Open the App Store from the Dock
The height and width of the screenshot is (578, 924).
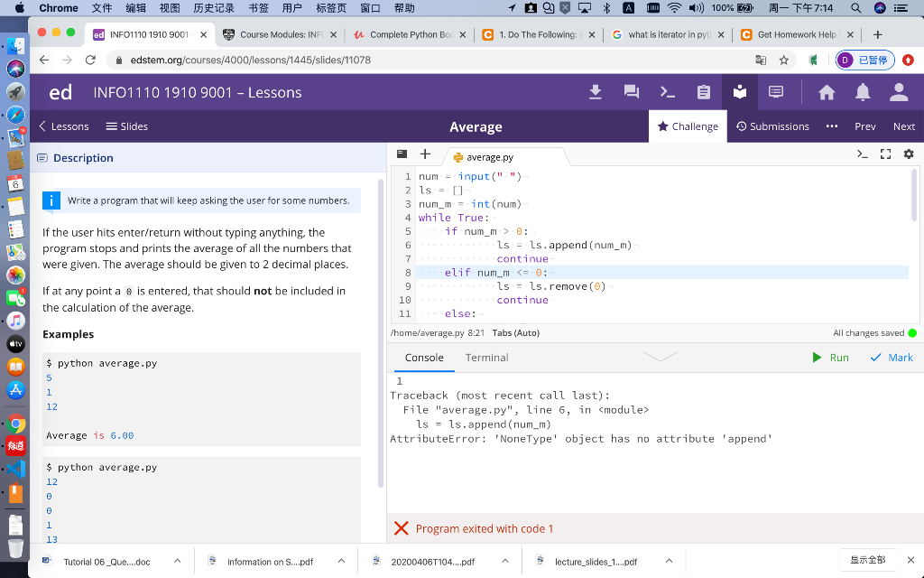pos(16,389)
